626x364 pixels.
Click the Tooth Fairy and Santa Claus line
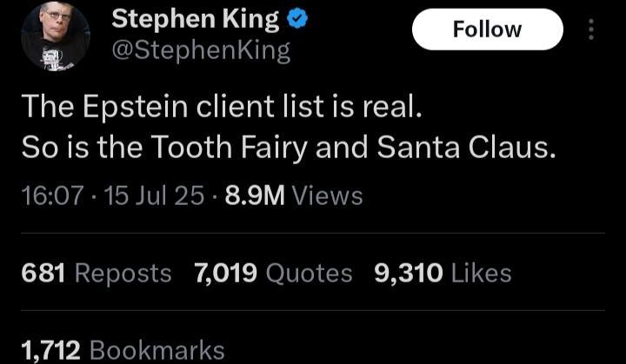click(289, 147)
